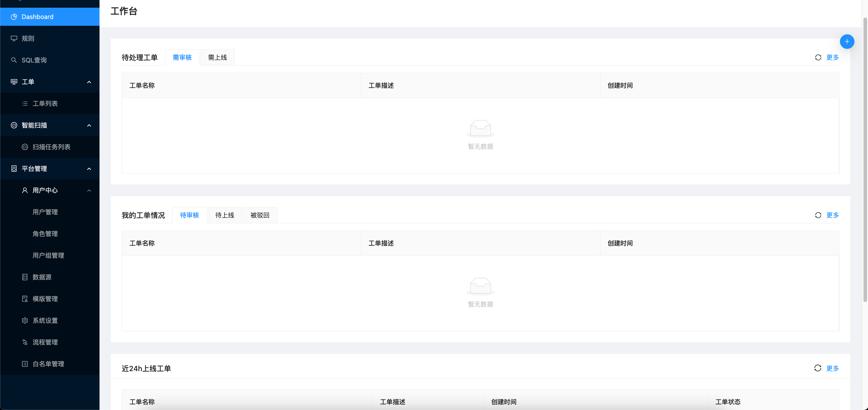
Task: Collapse the 平台管理 menu section
Action: coord(89,169)
